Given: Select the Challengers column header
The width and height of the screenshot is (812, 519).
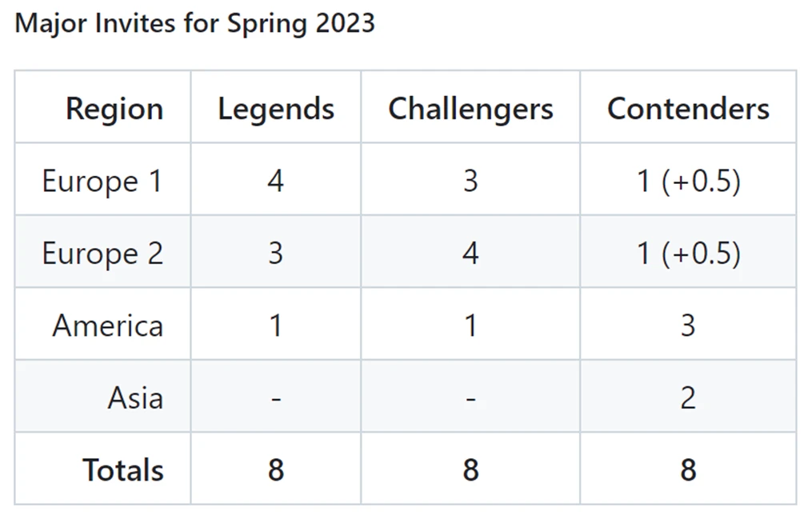Looking at the screenshot, I should coord(470,109).
